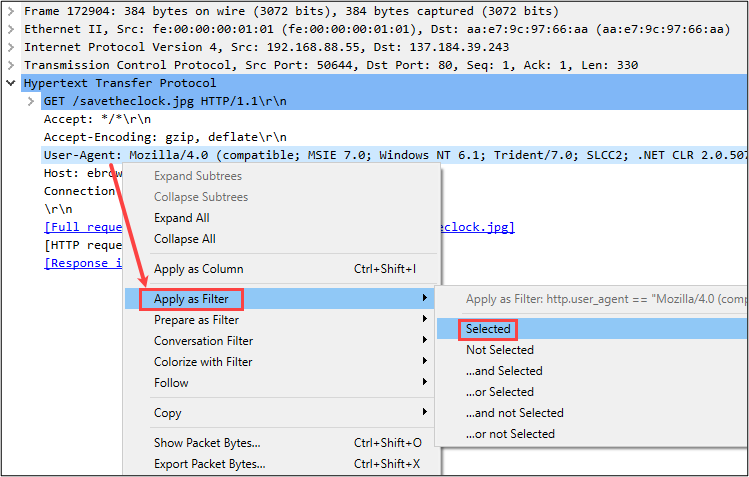Choose Not Selected filter option
Image resolution: width=749 pixels, height=477 pixels.
click(x=500, y=350)
